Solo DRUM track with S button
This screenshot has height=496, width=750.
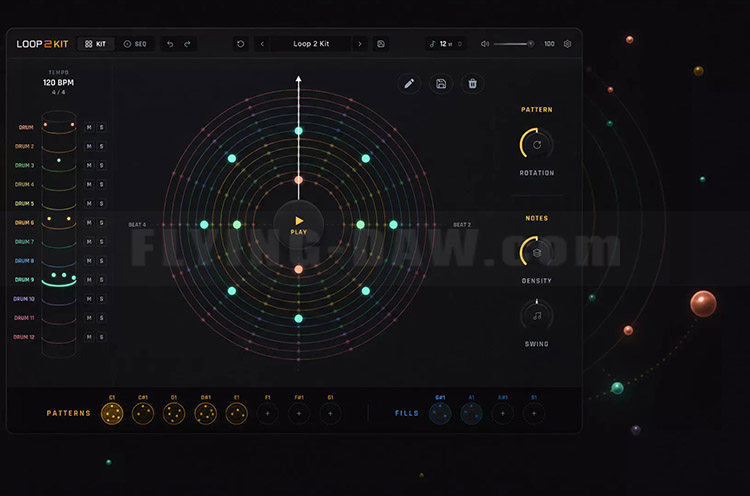[x=101, y=127]
